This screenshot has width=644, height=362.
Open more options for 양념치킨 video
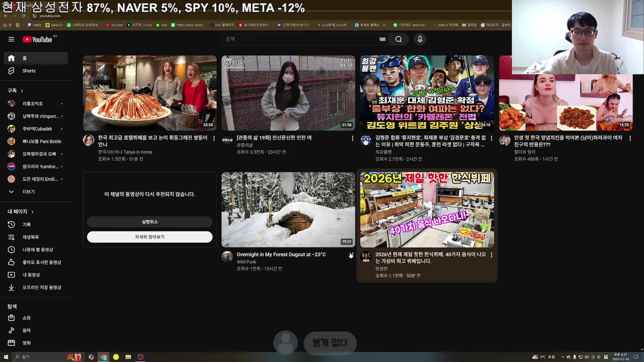coord(630,138)
